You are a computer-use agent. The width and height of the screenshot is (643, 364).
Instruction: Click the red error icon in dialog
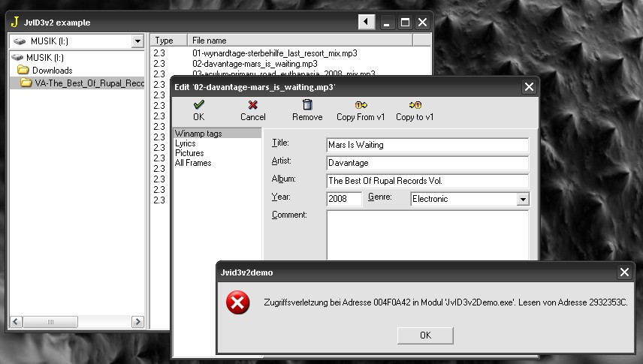click(x=238, y=302)
